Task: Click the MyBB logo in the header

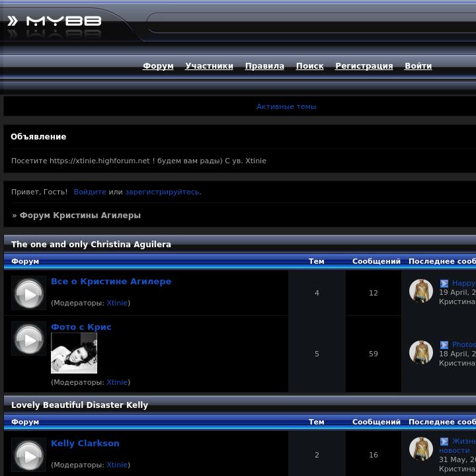Action: pyautogui.click(x=54, y=21)
